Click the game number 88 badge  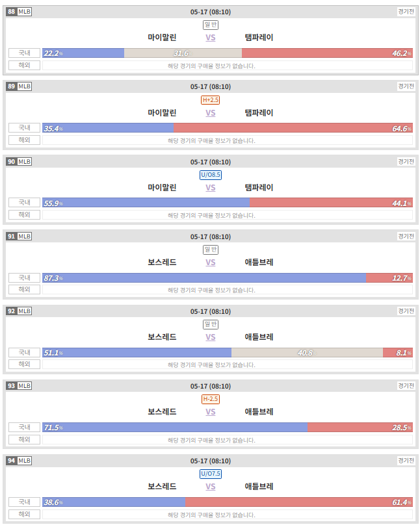(x=12, y=12)
